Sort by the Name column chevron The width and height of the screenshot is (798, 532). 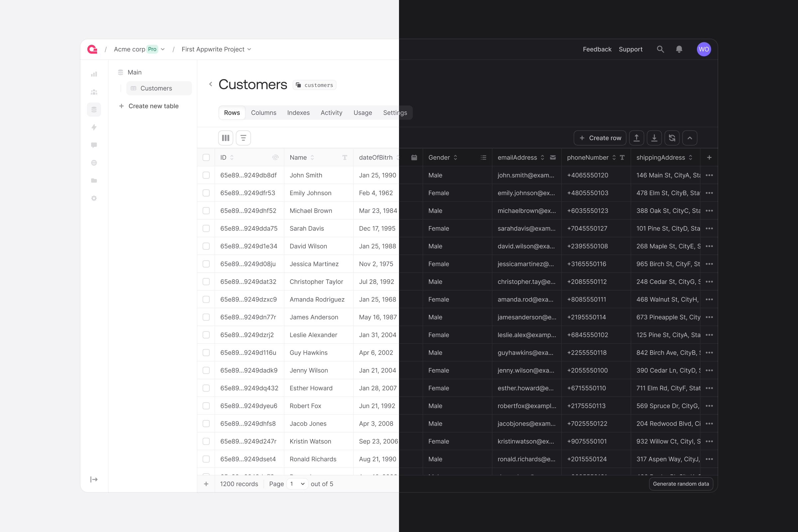pos(313,157)
